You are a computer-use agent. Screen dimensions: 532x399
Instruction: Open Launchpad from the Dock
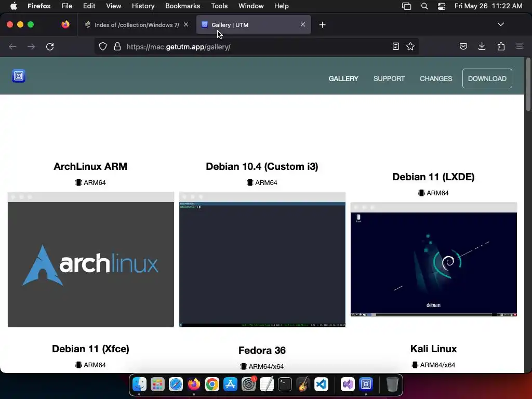coord(157,384)
